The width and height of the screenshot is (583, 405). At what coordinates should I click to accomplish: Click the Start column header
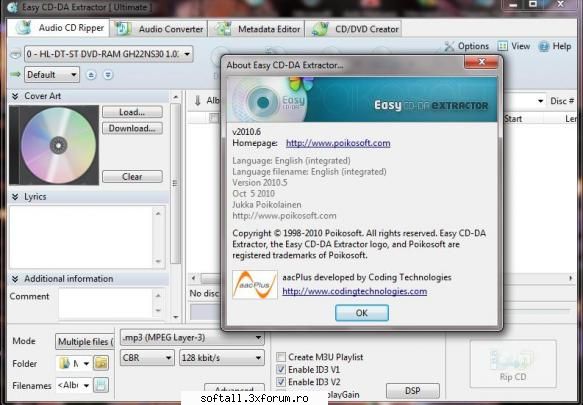512,119
